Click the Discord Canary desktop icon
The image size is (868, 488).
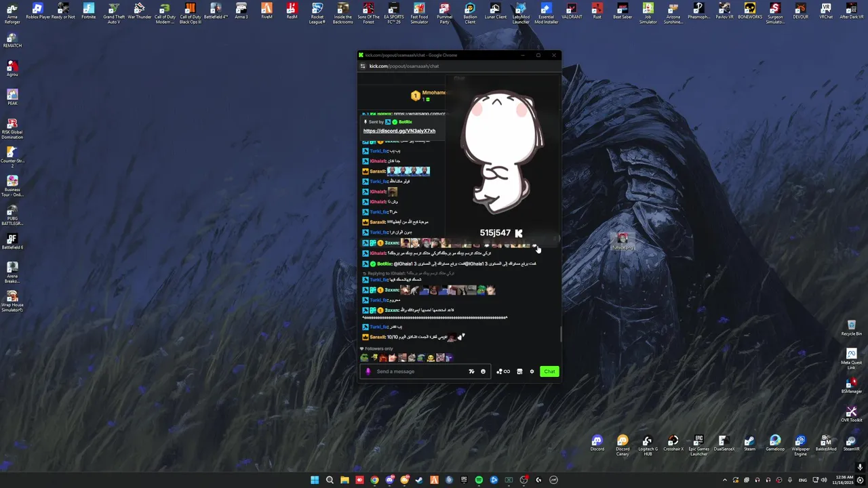pos(623,445)
